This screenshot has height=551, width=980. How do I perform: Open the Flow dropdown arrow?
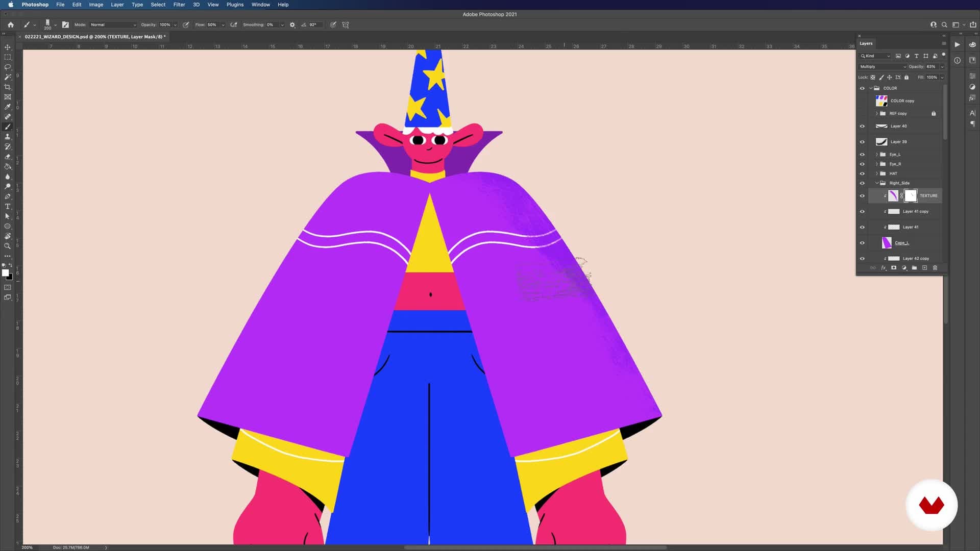[223, 24]
